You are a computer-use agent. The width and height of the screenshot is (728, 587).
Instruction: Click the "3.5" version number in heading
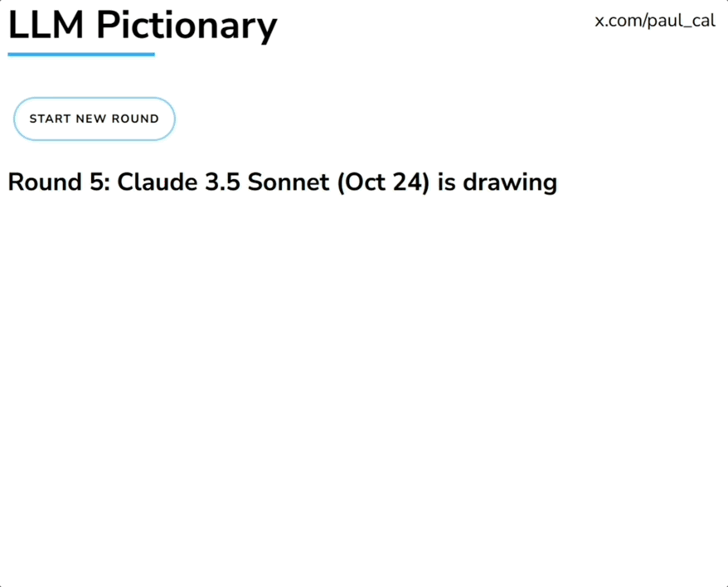(222, 182)
